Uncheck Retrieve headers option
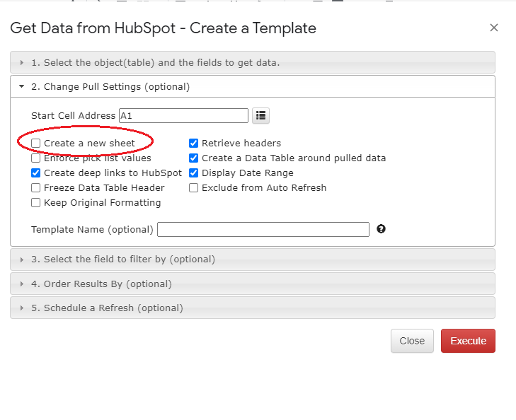The image size is (516, 420). click(193, 144)
